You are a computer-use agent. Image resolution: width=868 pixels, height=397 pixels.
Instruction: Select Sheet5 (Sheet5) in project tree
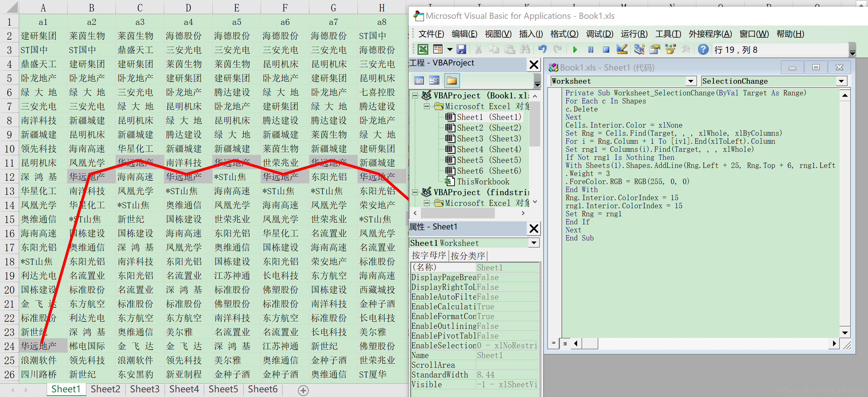(489, 160)
